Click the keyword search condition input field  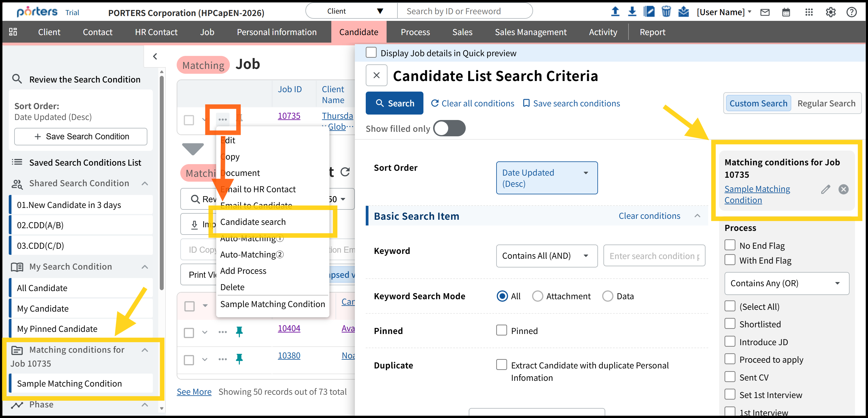point(654,256)
